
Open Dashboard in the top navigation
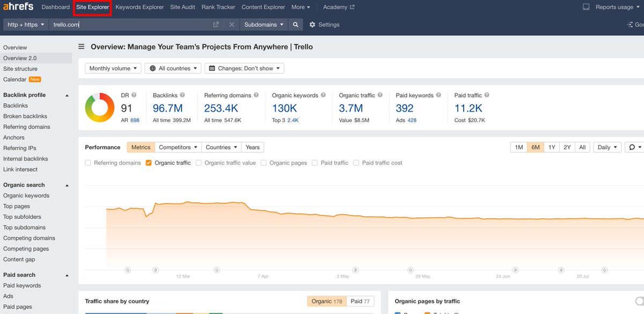pyautogui.click(x=56, y=7)
